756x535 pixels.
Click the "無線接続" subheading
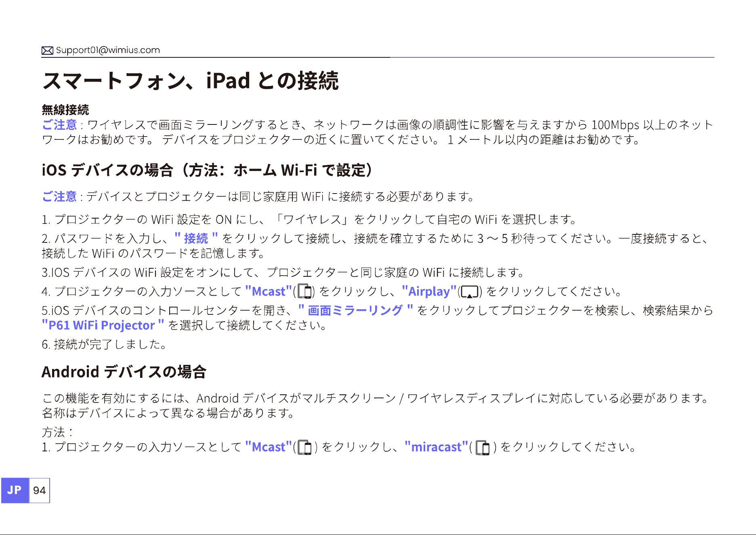coord(65,110)
